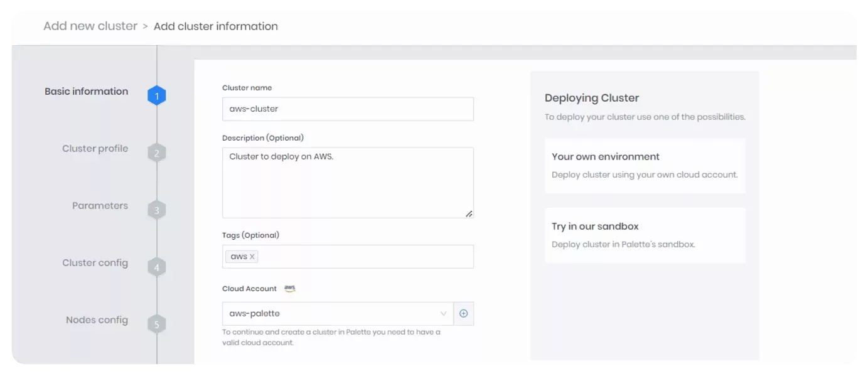Go to the Nodes config step
868x376 pixels.
pos(97,320)
